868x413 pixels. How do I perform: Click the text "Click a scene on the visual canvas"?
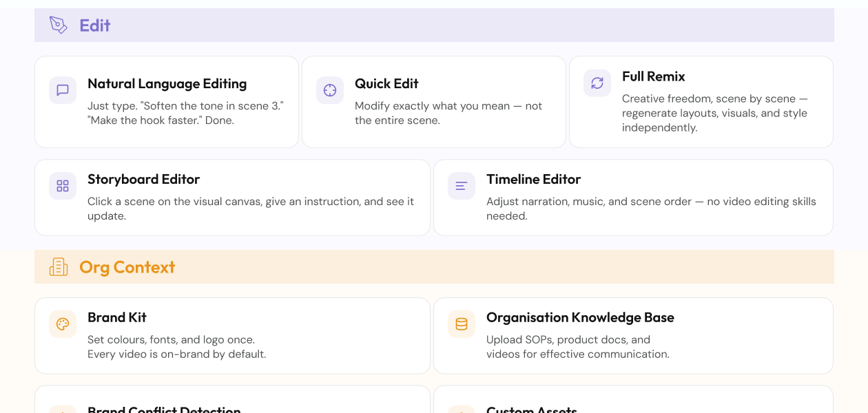coord(176,202)
